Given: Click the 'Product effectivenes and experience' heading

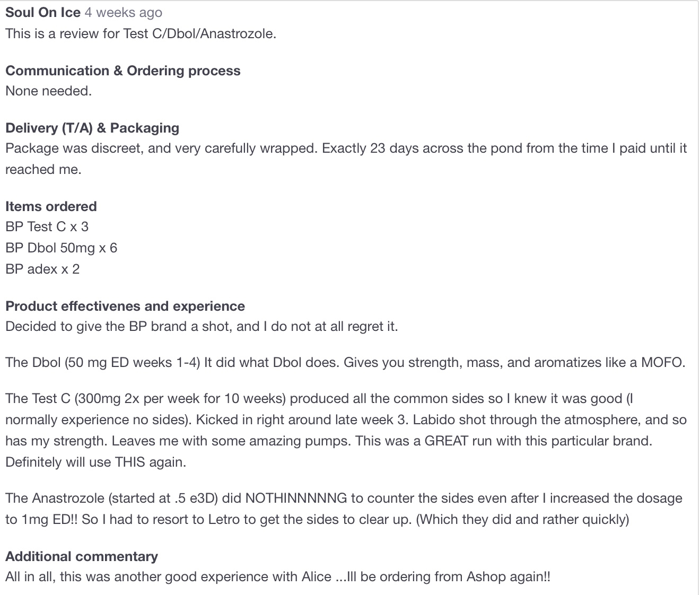Looking at the screenshot, I should [125, 306].
